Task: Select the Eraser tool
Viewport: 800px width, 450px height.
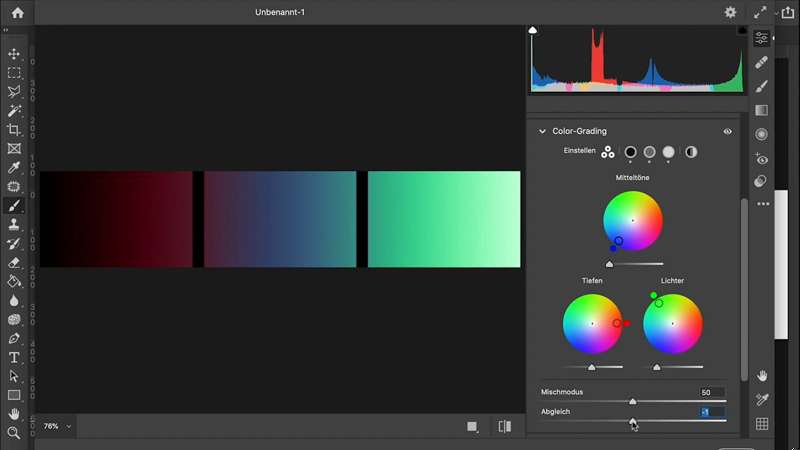Action: coord(14,262)
